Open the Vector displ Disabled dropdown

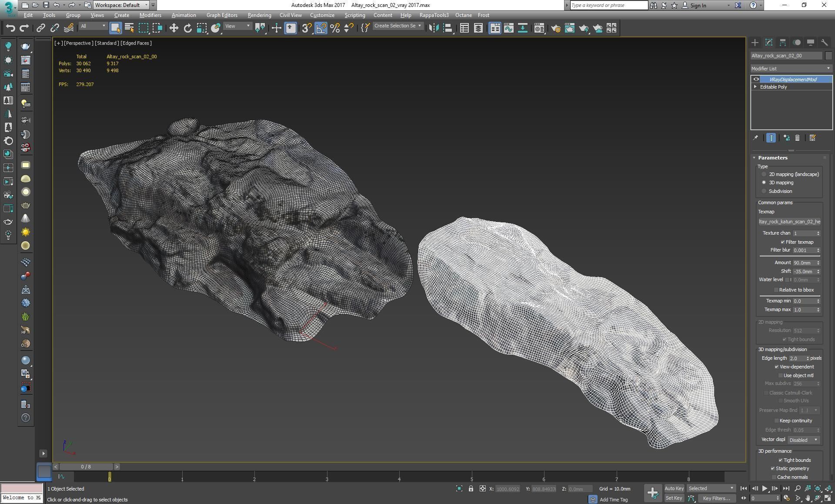804,440
